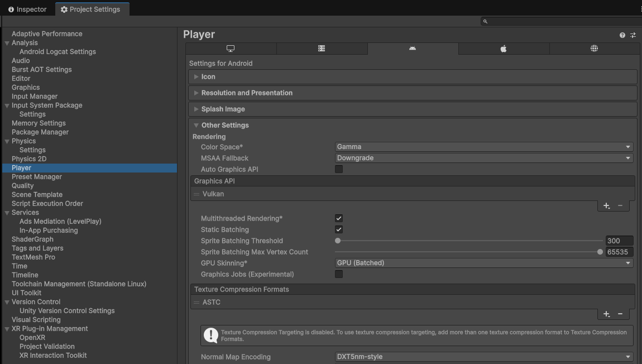Select the desktop standalone platform tab

tap(231, 49)
